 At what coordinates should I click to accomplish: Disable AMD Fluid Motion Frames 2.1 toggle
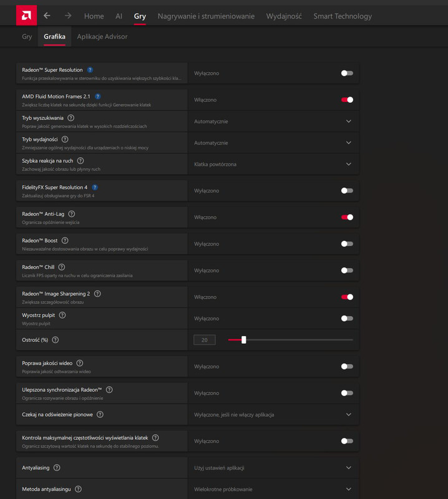(x=347, y=100)
